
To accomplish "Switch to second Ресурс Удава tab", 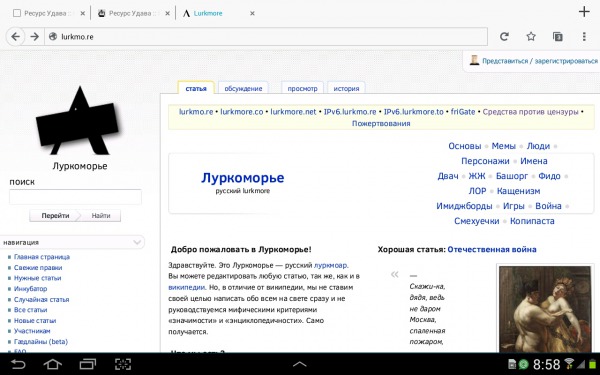I will [130, 13].
